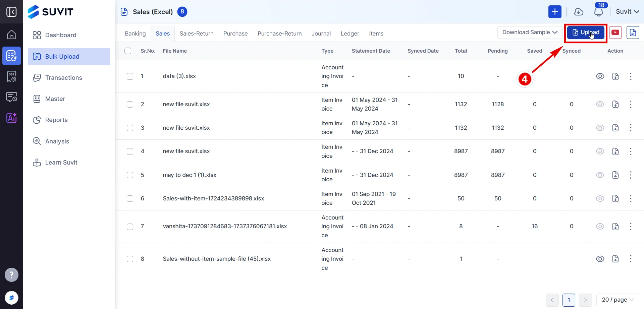
Task: View data (3).xlsx with eye icon
Action: pos(600,76)
